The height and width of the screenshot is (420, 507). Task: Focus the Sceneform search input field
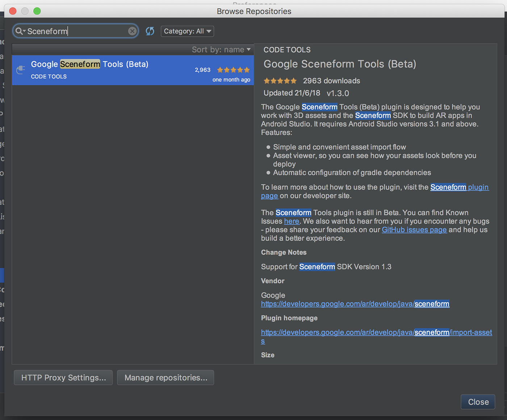point(75,31)
